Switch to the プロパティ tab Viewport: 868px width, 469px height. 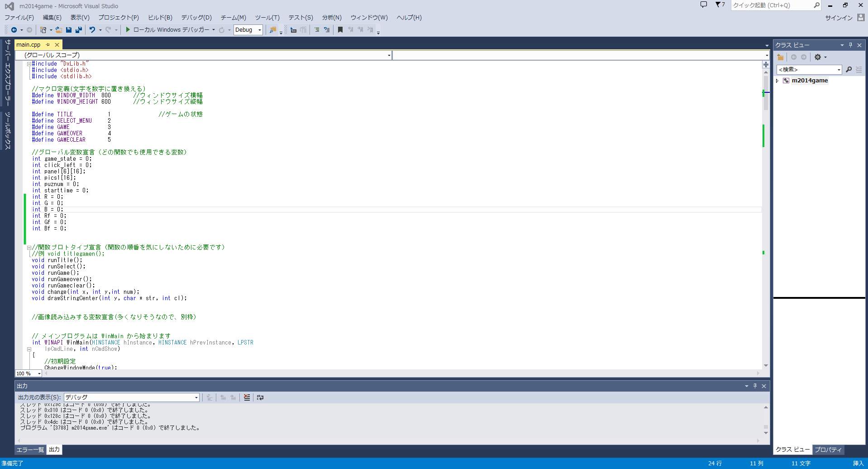pyautogui.click(x=828, y=450)
